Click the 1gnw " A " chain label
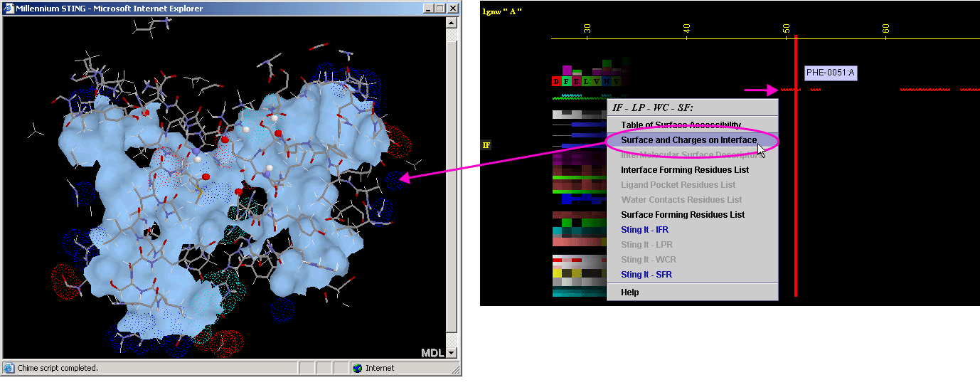This screenshot has width=980, height=385. 502,11
